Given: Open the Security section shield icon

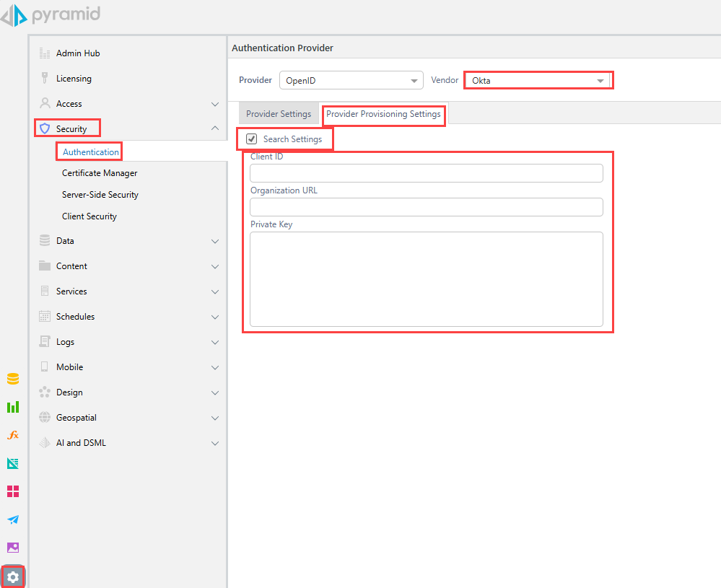Looking at the screenshot, I should [45, 128].
